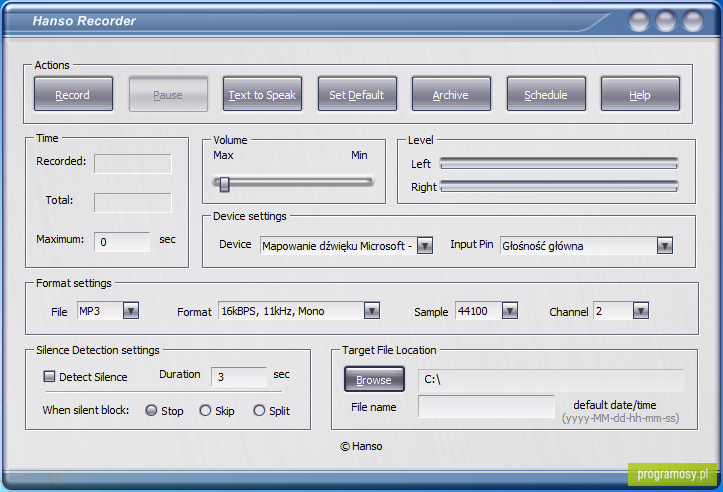
Task: Open the File type dropdown arrow
Action: [x=131, y=311]
